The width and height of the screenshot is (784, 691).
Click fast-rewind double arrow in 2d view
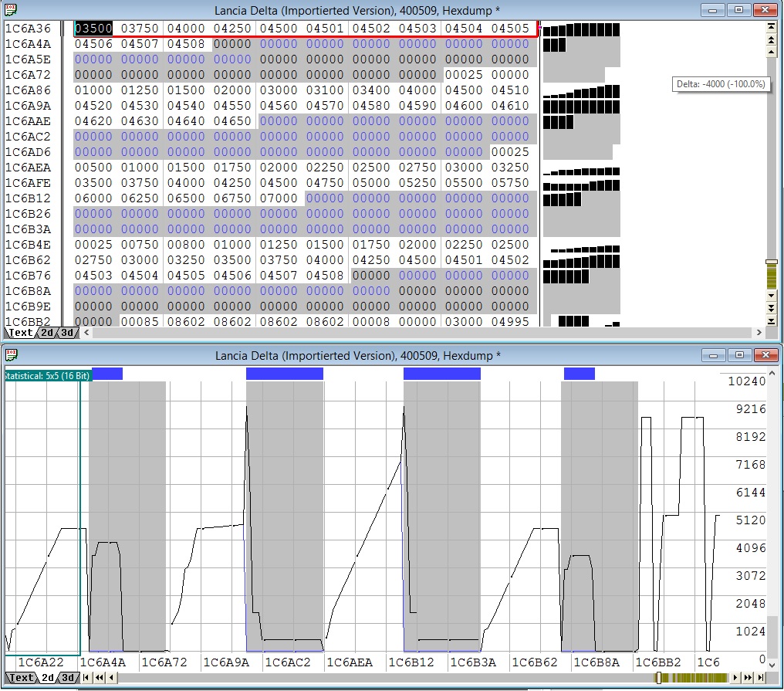[x=99, y=678]
